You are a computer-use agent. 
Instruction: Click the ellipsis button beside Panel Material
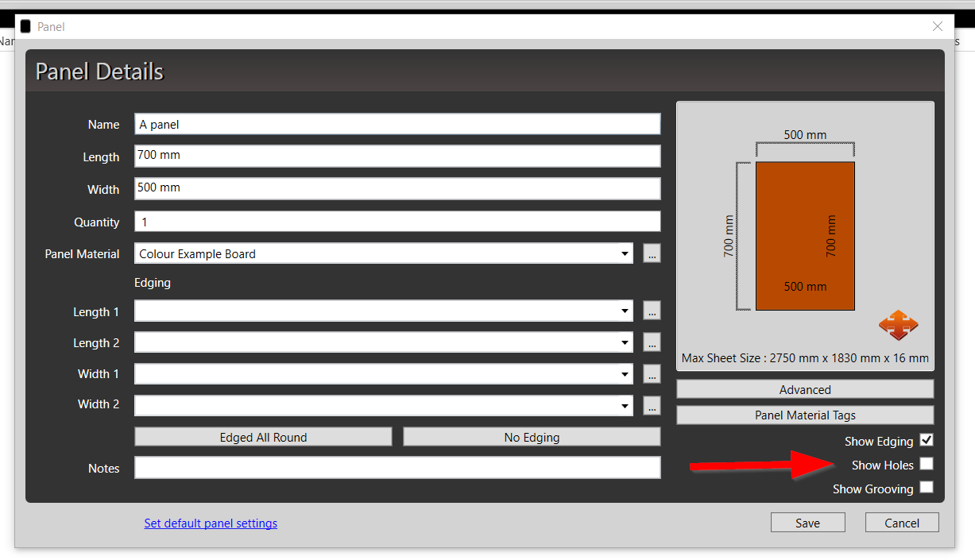coord(652,254)
